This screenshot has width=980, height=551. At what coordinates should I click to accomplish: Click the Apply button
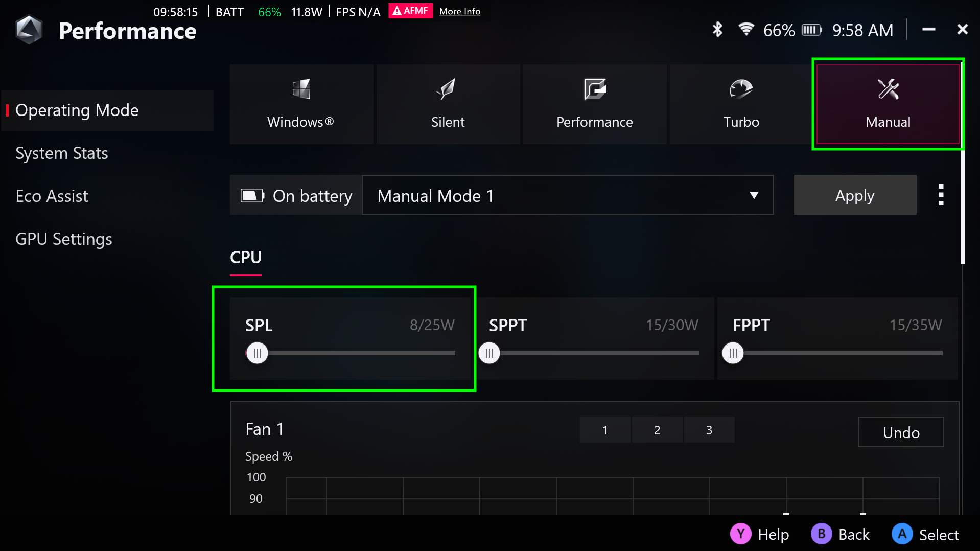854,195
